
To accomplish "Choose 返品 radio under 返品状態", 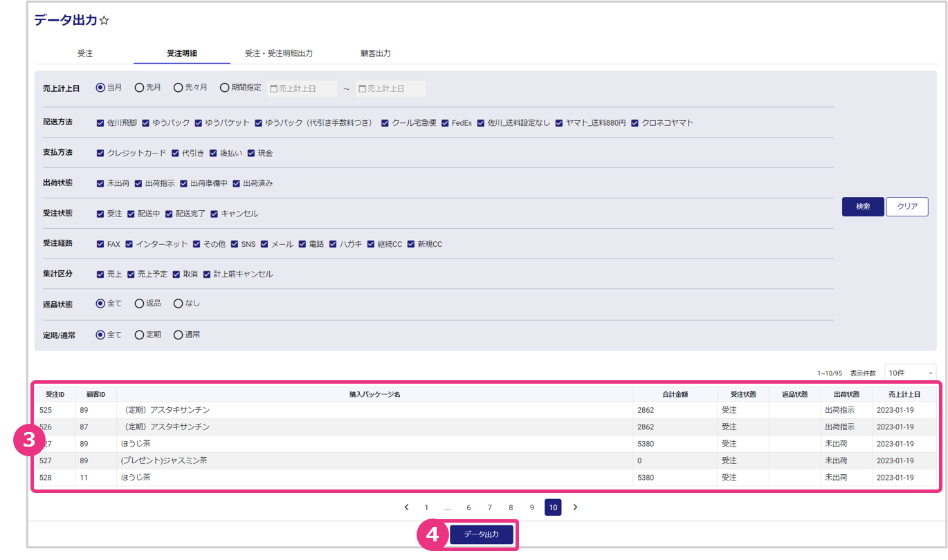I will click(x=139, y=304).
